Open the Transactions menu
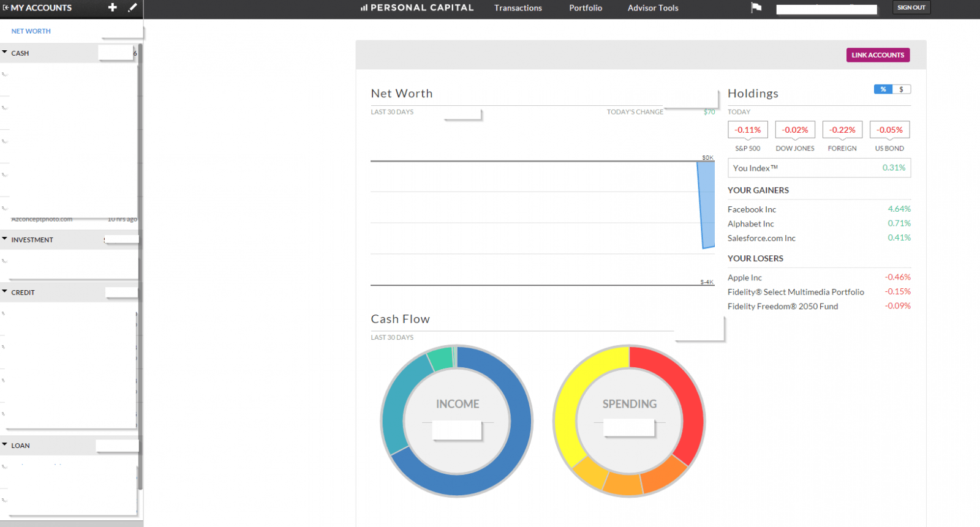 click(x=518, y=8)
